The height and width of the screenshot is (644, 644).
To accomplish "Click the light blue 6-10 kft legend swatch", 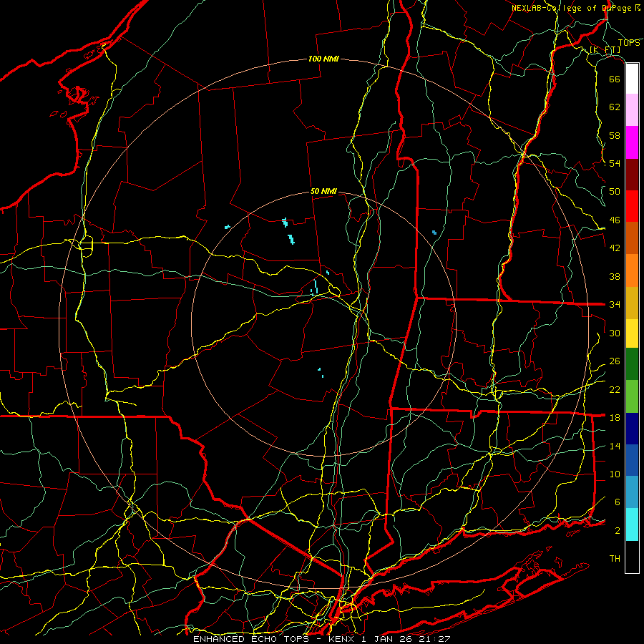I will point(632,492).
